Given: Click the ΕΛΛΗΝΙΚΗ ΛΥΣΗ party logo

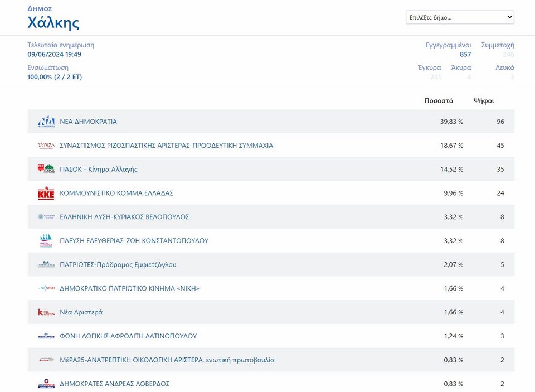Looking at the screenshot, I should click(x=46, y=217).
